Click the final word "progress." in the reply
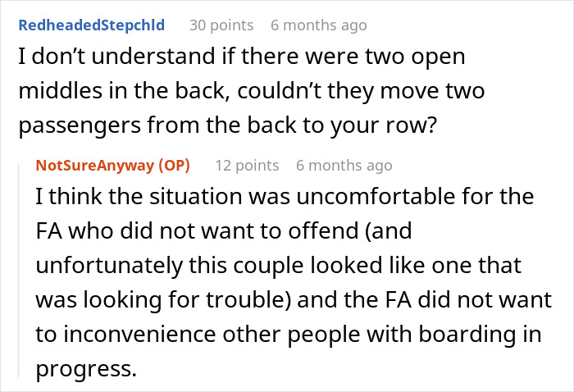The image size is (574, 392). [x=85, y=369]
